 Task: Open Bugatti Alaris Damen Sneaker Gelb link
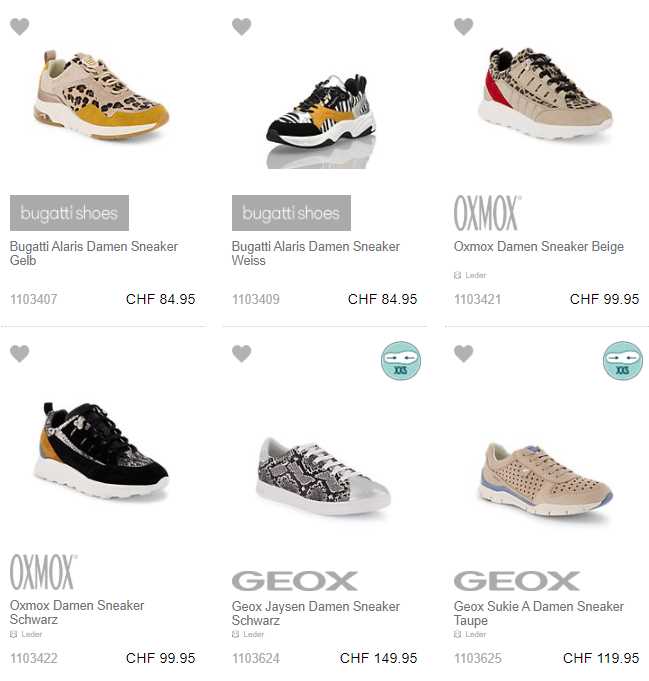[x=94, y=253]
